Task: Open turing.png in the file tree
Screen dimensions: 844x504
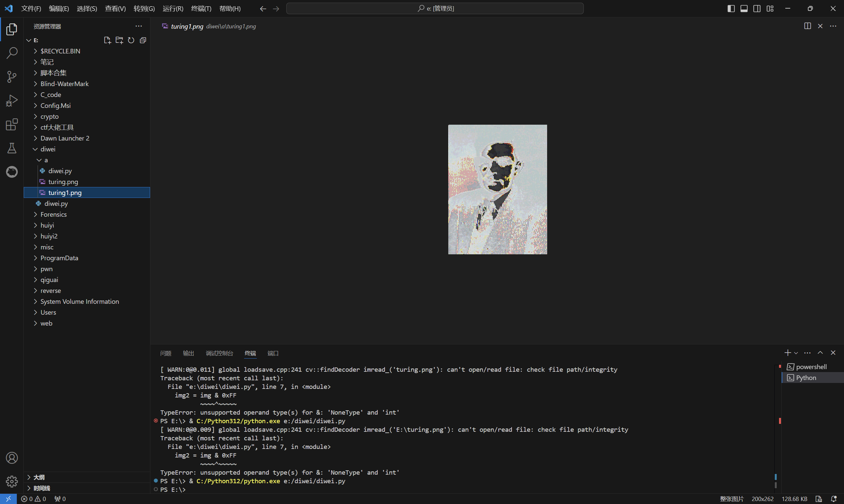Action: [x=87, y=182]
